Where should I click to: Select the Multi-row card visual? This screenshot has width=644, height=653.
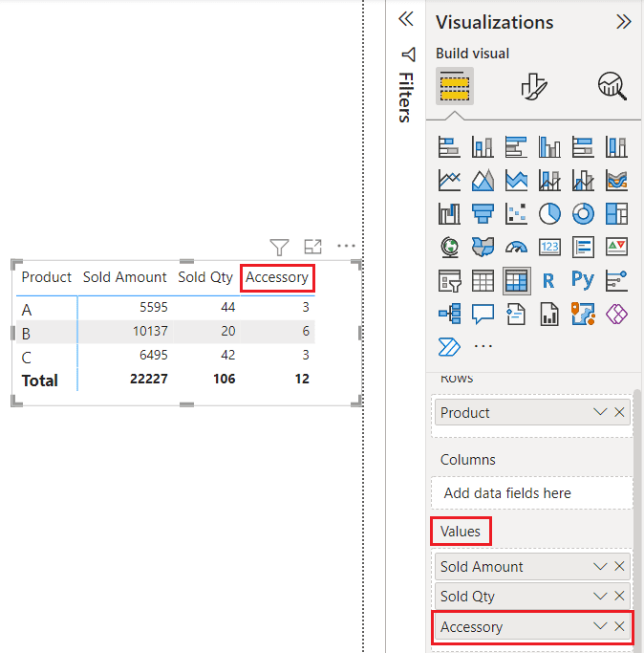tap(583, 247)
